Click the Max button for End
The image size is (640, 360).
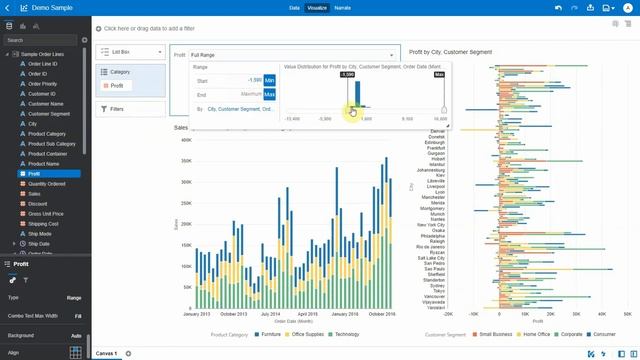[x=269, y=95]
